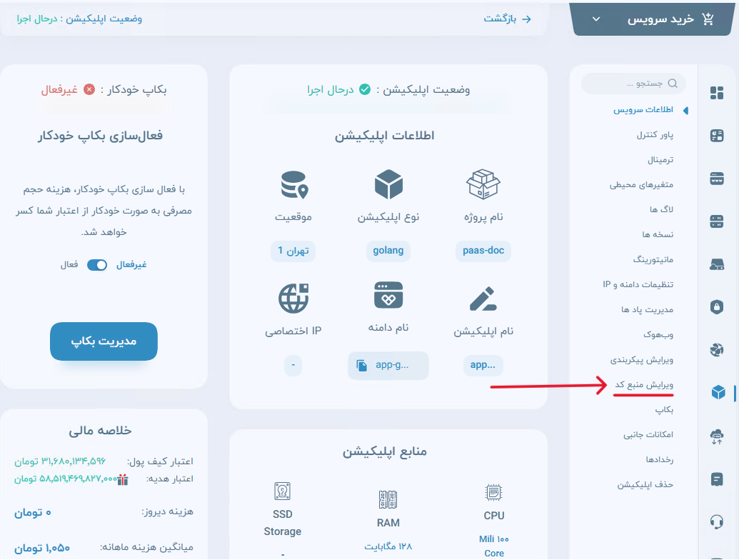Viewport: 739px width, 560px height.
Task: Click the بازگشت back link
Action: point(507,19)
